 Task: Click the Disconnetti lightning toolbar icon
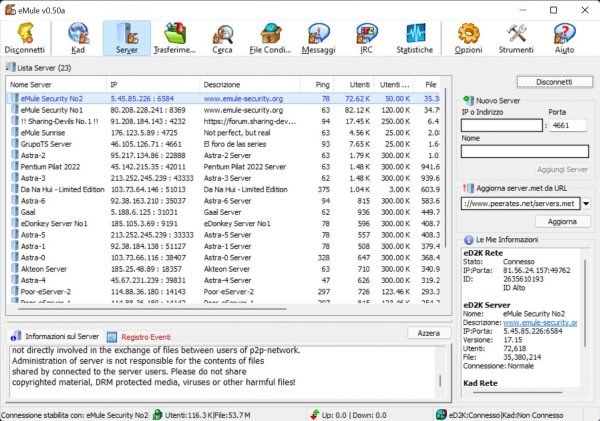[25, 38]
